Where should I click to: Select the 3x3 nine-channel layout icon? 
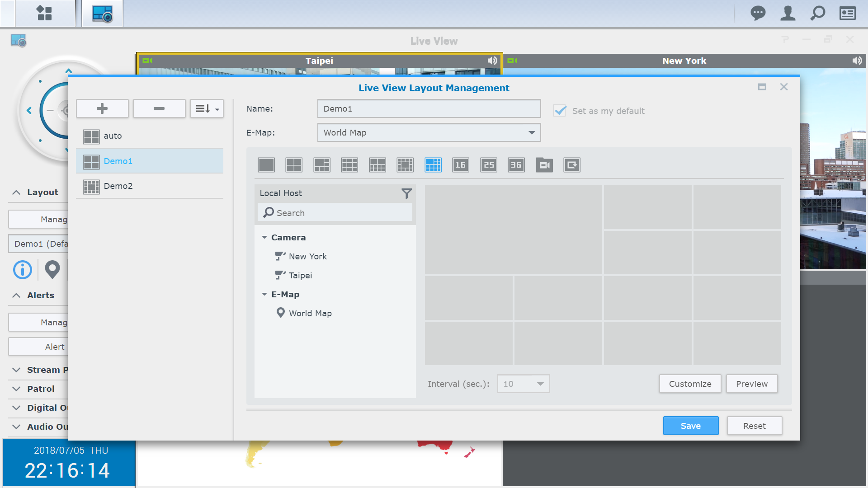pyautogui.click(x=349, y=165)
